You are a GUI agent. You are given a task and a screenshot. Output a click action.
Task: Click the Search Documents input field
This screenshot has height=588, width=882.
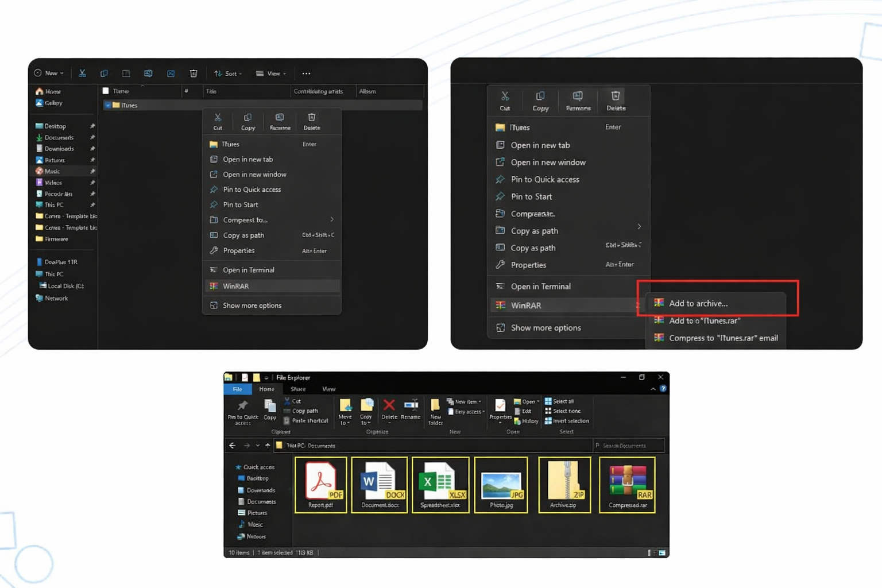[x=629, y=446]
